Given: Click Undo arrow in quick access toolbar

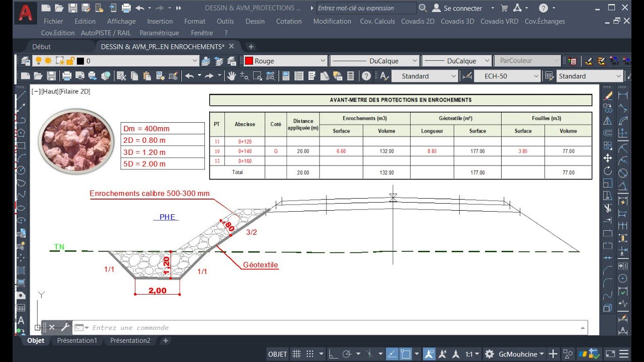Looking at the screenshot, I should [140, 8].
